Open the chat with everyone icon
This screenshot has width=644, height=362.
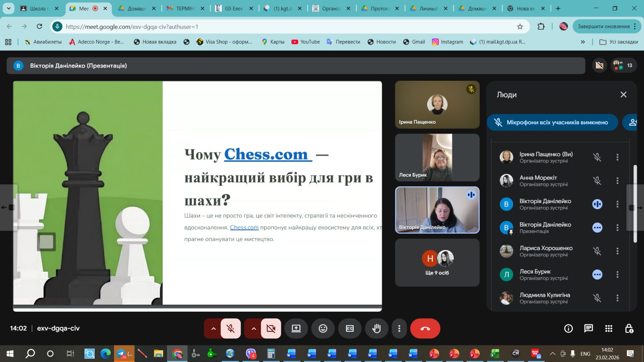(588, 329)
